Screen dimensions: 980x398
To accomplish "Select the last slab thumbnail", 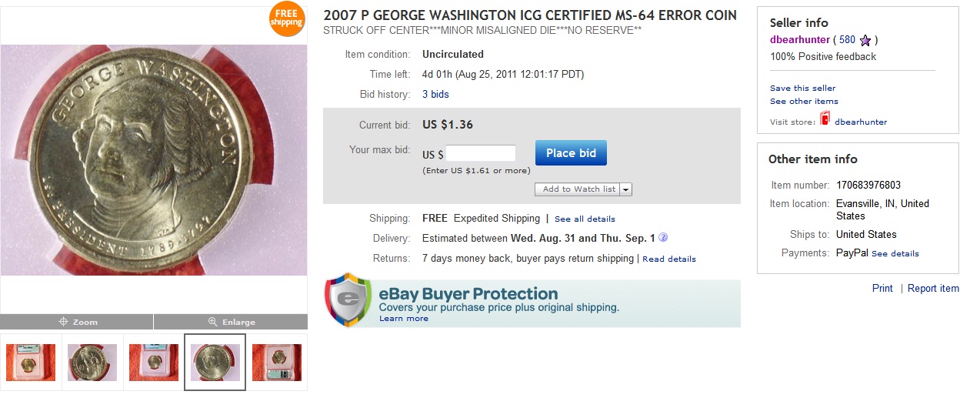I will tap(277, 363).
